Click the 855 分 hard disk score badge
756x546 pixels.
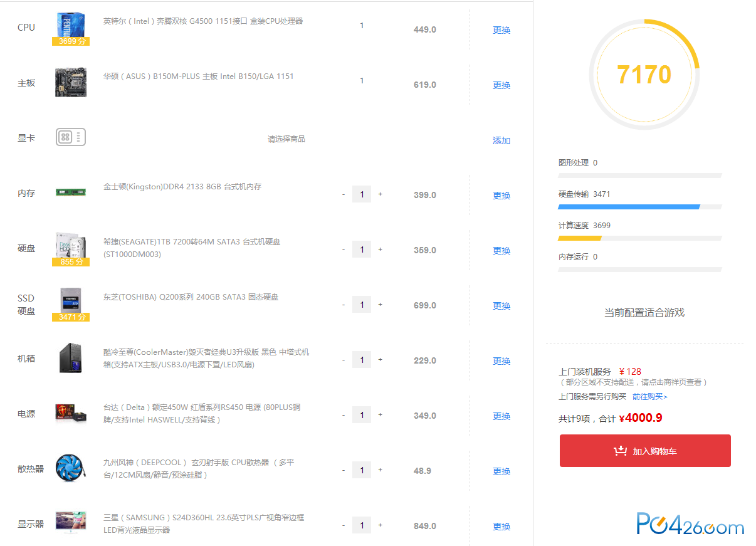[71, 262]
